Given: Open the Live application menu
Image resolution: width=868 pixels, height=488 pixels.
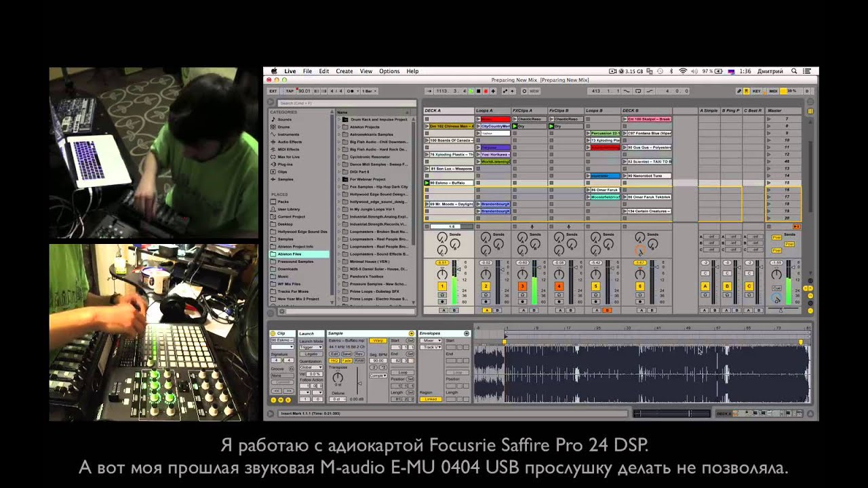Looking at the screenshot, I should pos(290,71).
